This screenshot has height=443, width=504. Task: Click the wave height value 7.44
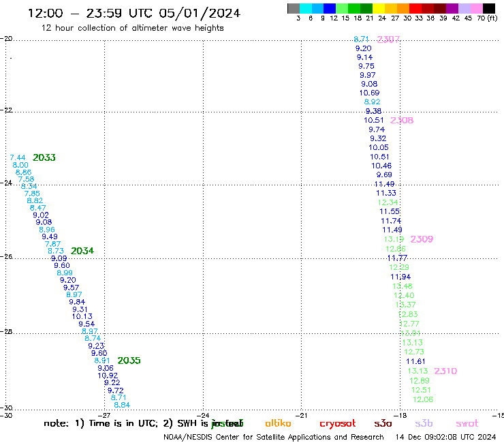coord(18,157)
